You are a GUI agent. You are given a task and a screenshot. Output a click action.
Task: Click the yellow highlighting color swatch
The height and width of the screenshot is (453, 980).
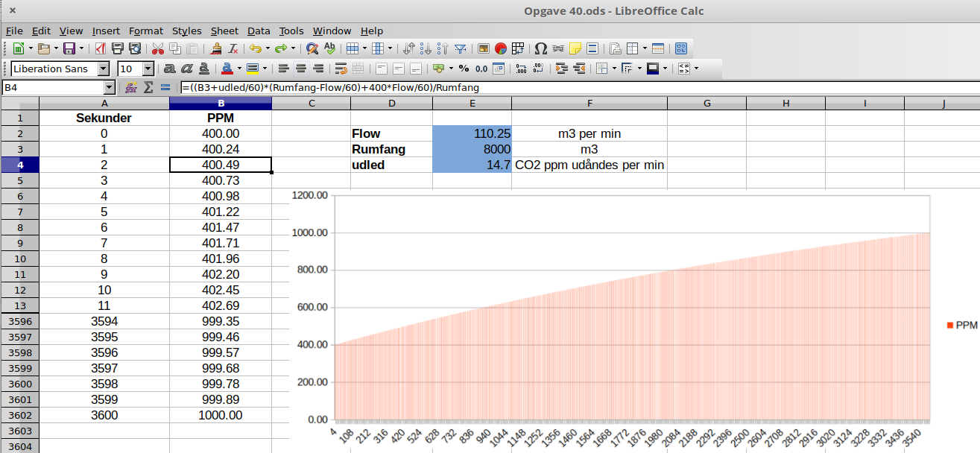coord(251,69)
